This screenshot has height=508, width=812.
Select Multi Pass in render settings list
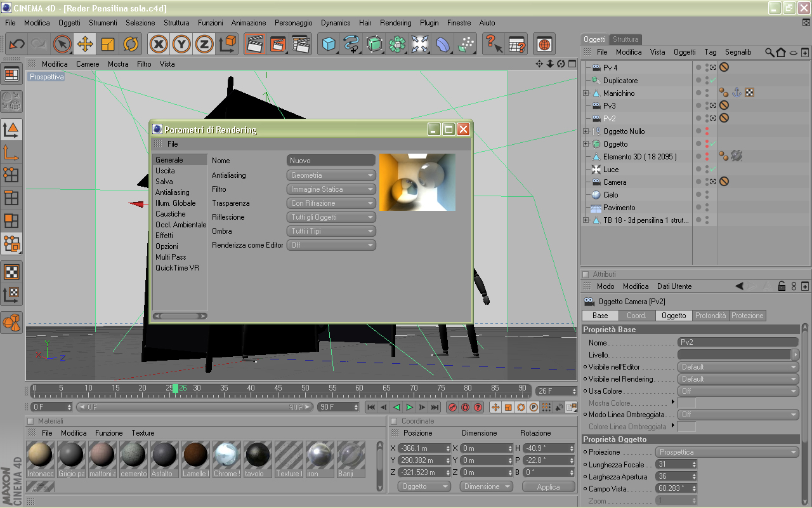(171, 257)
